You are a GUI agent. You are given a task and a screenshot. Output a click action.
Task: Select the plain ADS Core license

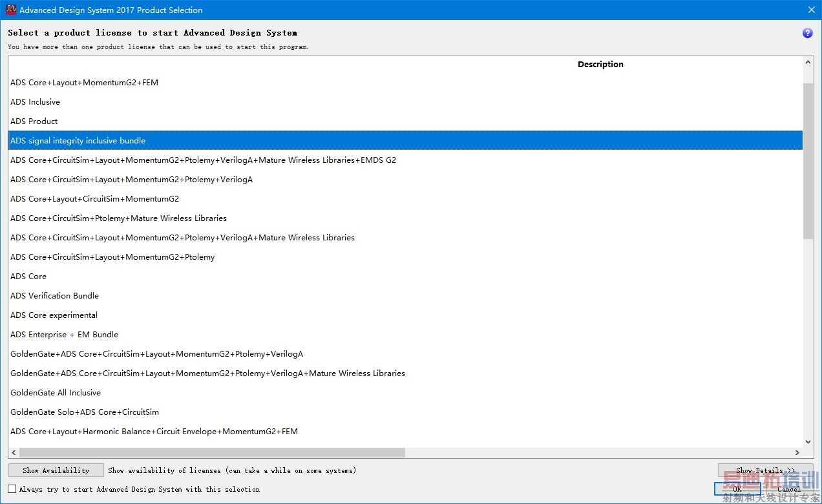click(405, 276)
